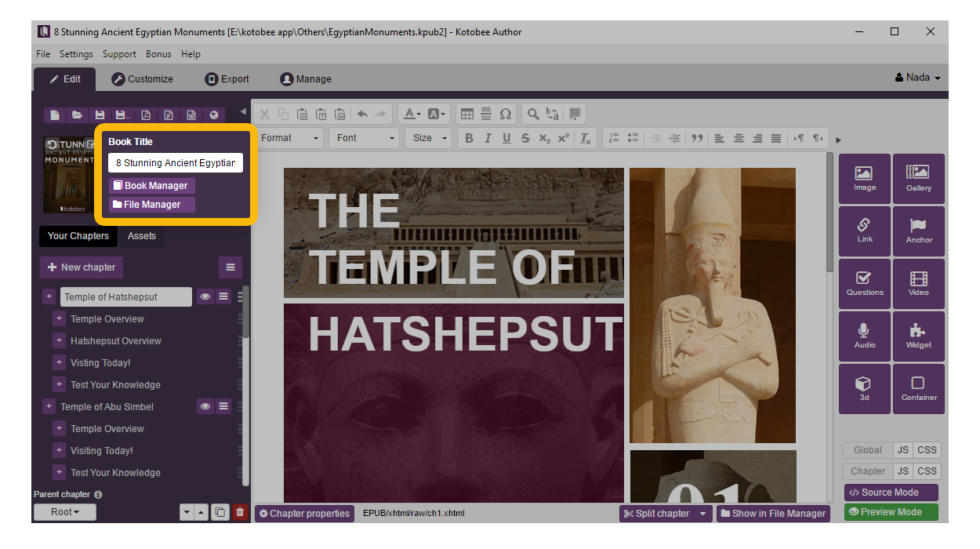Toggle superscript formatting
This screenshot has width=980, height=549.
click(563, 138)
